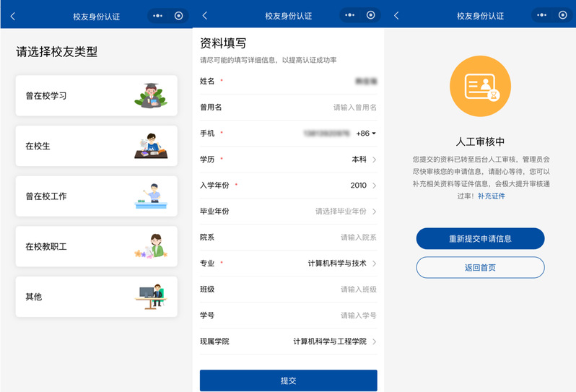576x392 pixels.
Task: Click the 重新提交申请信息 button
Action: click(x=480, y=239)
